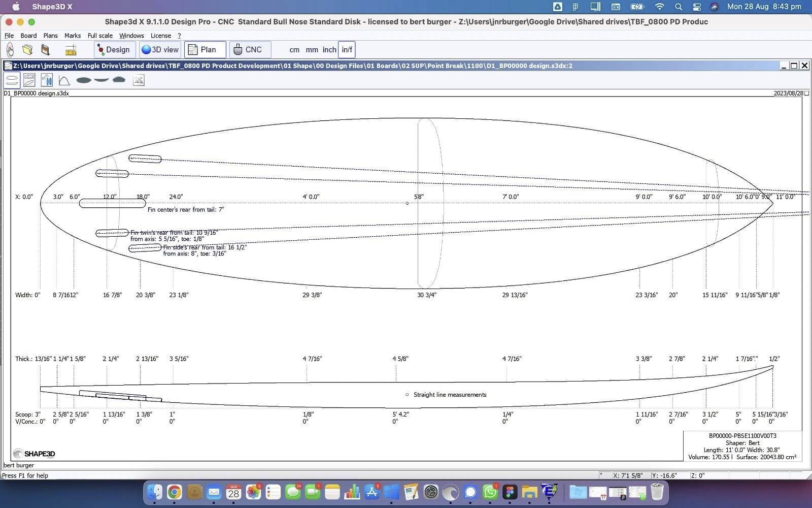Select the grey rocker profile shape icon
Image resolution: width=812 pixels, height=508 pixels.
101,80
